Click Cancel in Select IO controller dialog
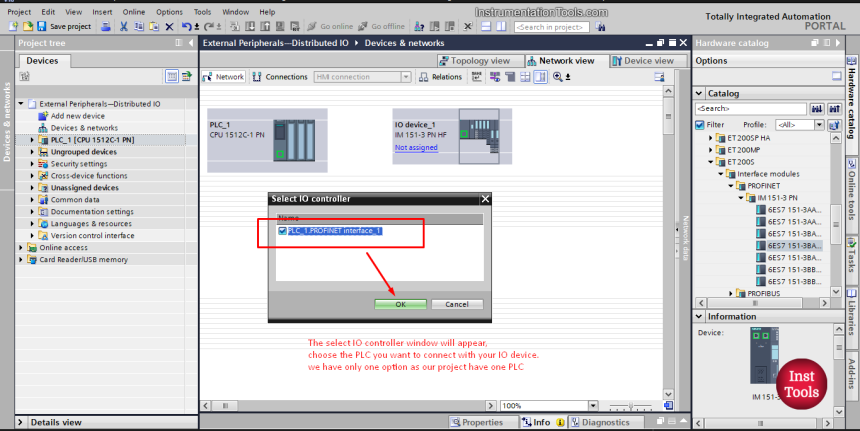The width and height of the screenshot is (860, 431). pyautogui.click(x=457, y=304)
